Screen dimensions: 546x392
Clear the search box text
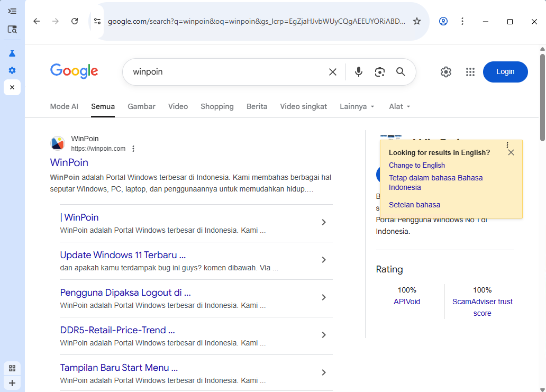(333, 72)
